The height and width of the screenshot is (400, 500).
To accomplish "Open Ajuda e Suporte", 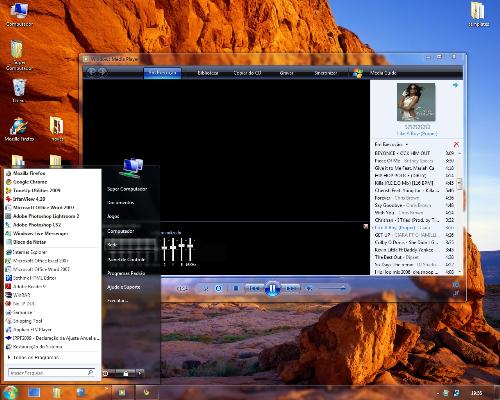I will coord(124,287).
